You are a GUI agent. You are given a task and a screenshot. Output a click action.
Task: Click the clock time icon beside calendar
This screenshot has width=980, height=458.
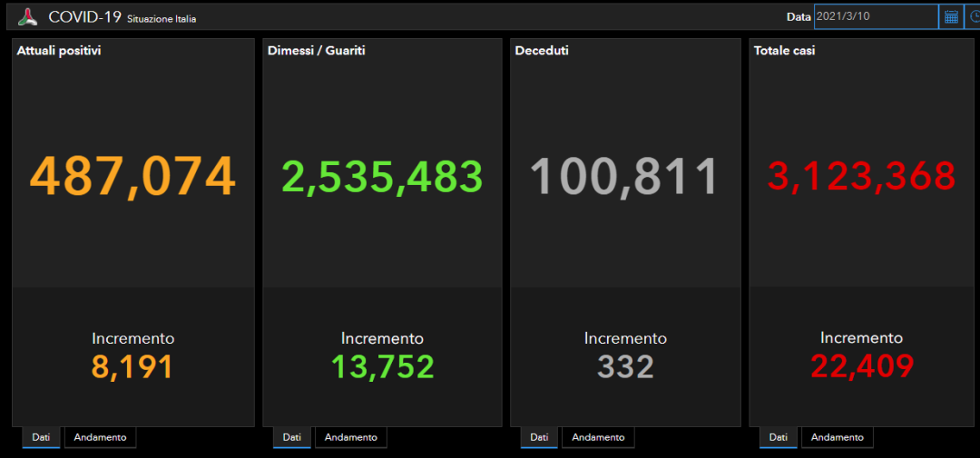tap(973, 17)
